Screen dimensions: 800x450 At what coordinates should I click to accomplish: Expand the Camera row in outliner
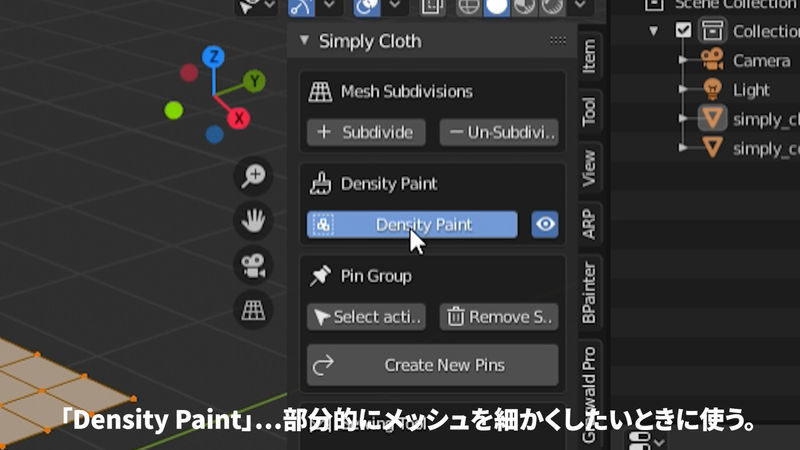(x=683, y=60)
